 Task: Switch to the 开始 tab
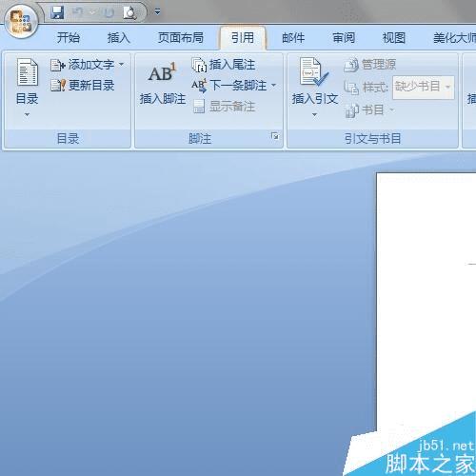point(69,38)
